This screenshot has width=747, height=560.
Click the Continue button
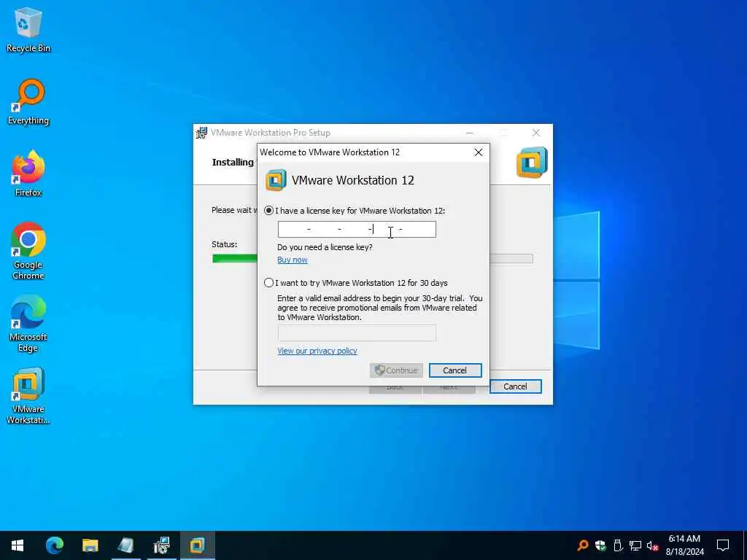(x=396, y=370)
